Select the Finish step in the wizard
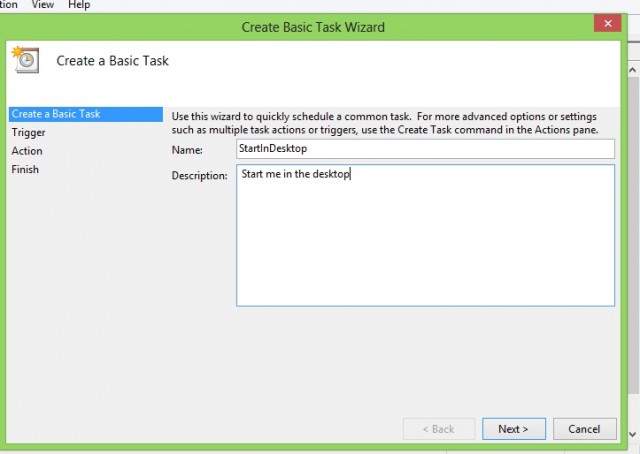640x454 pixels. pos(25,169)
